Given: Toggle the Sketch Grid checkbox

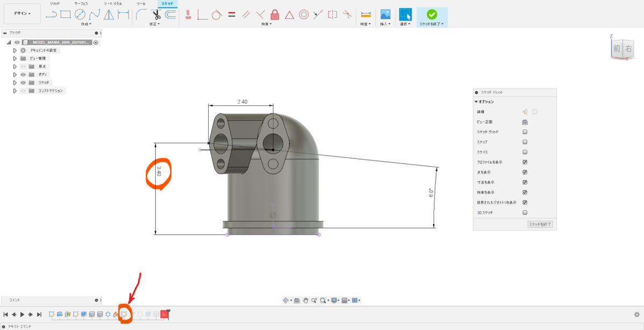Looking at the screenshot, I should pos(525,132).
